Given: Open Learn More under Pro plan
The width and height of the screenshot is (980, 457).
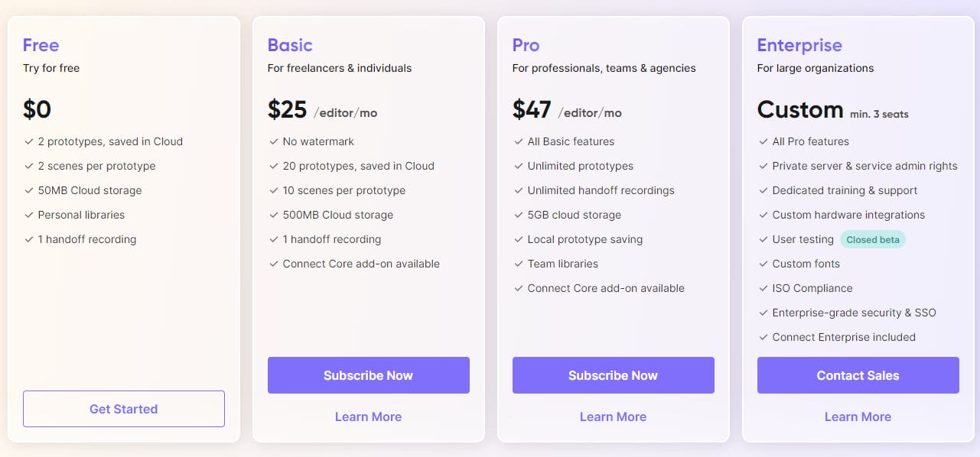Looking at the screenshot, I should [613, 416].
